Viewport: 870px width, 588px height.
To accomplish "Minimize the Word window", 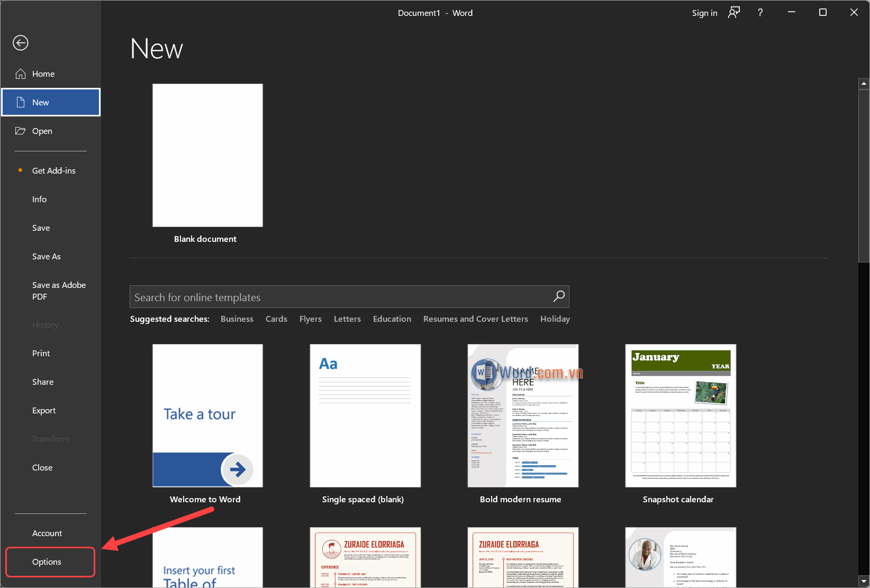I will click(x=792, y=13).
